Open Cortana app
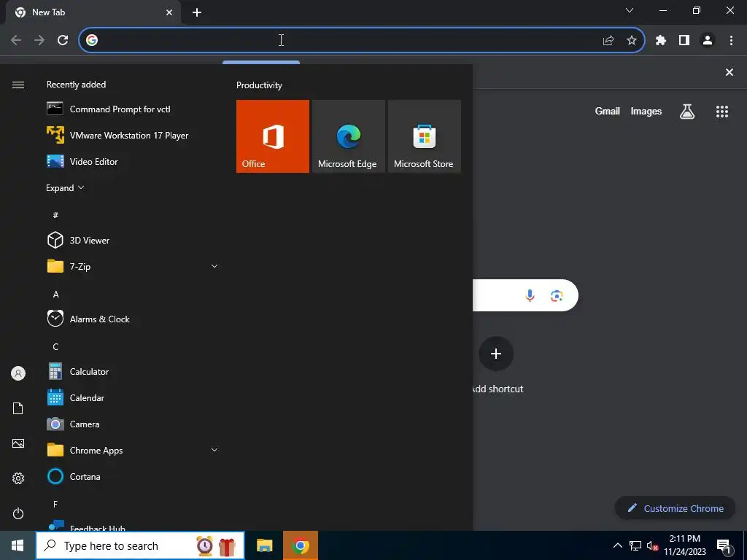Image resolution: width=747 pixels, height=560 pixels. (x=133, y=476)
